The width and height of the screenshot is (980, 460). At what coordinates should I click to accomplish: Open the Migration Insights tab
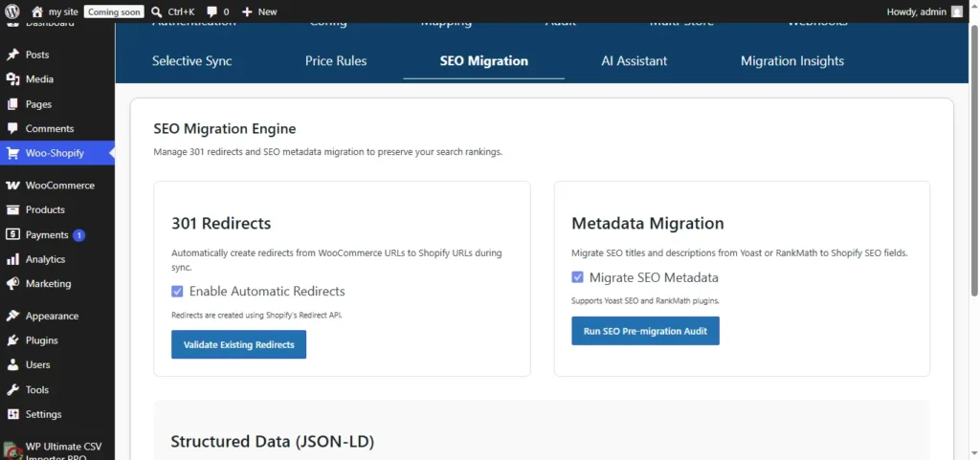pyautogui.click(x=792, y=61)
